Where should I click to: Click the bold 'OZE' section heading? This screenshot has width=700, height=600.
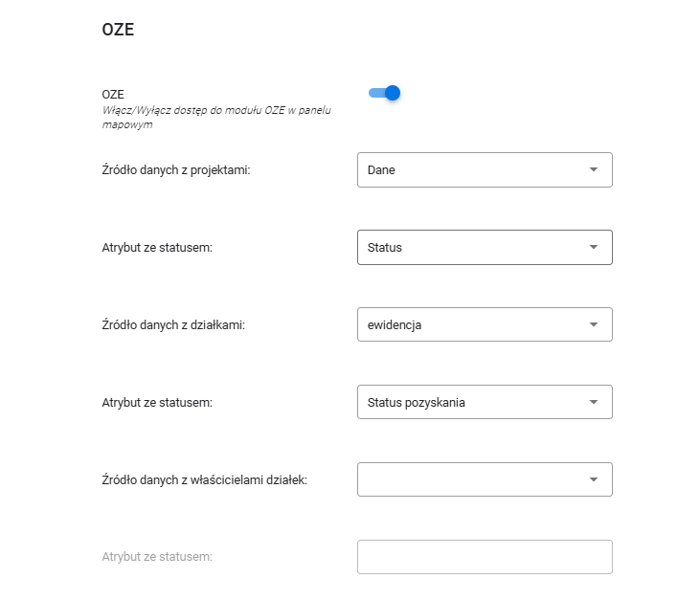pyautogui.click(x=118, y=31)
